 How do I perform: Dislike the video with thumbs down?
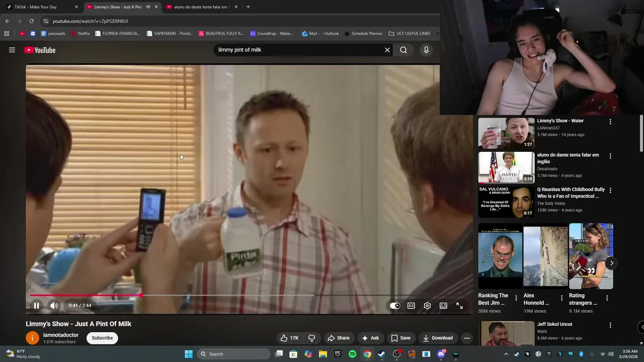coord(312,338)
